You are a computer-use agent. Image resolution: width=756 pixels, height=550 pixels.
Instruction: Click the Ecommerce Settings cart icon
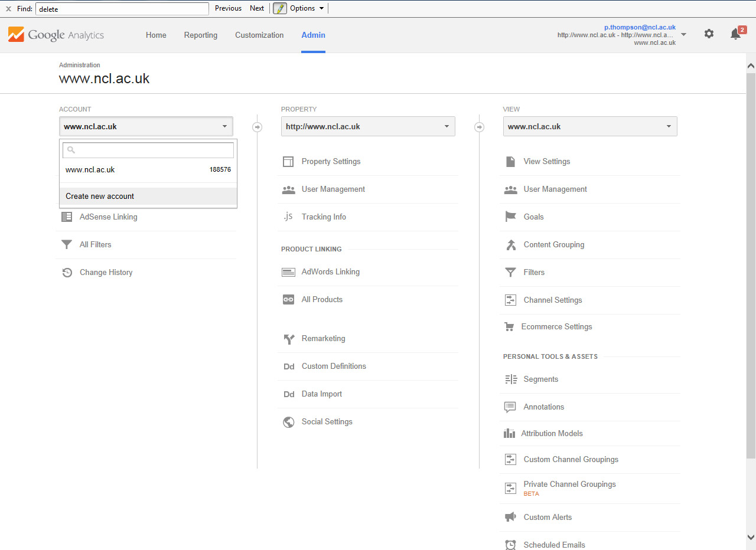click(x=509, y=327)
